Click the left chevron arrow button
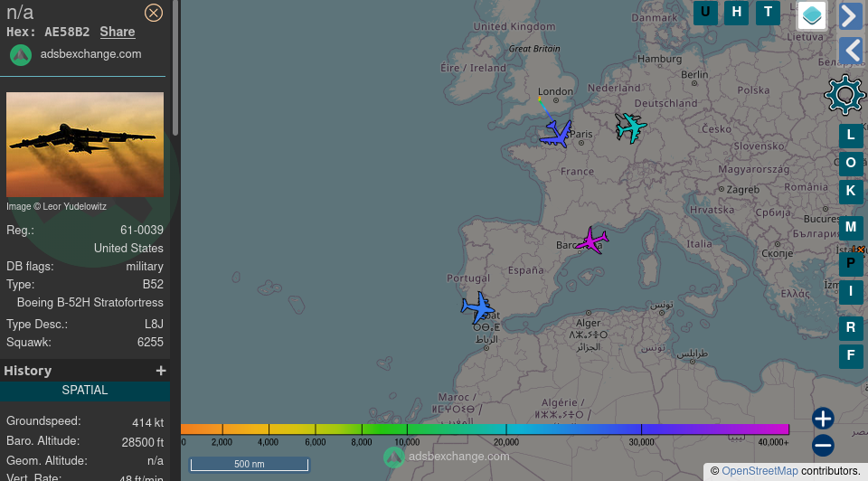Image resolution: width=868 pixels, height=481 pixels. [851, 51]
